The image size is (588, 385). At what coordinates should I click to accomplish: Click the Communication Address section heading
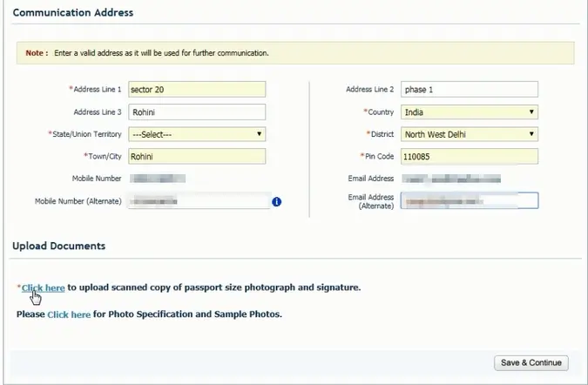73,12
